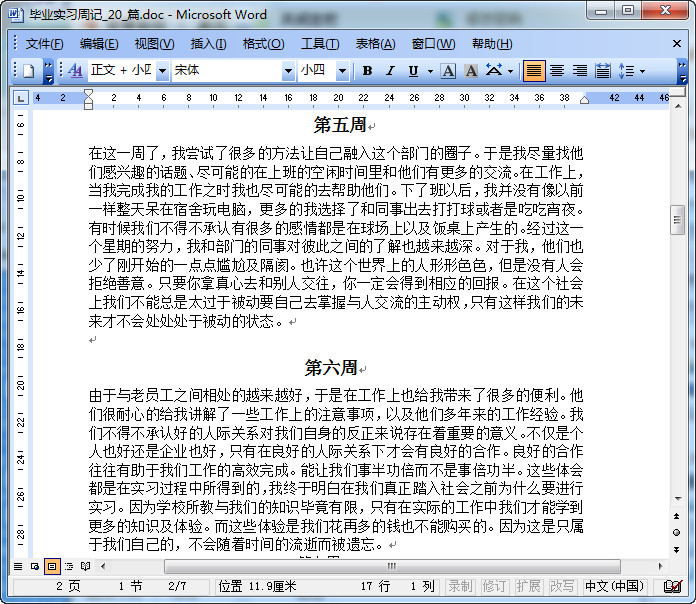This screenshot has width=696, height=604.
Task: Select align right icon
Action: coord(579,71)
